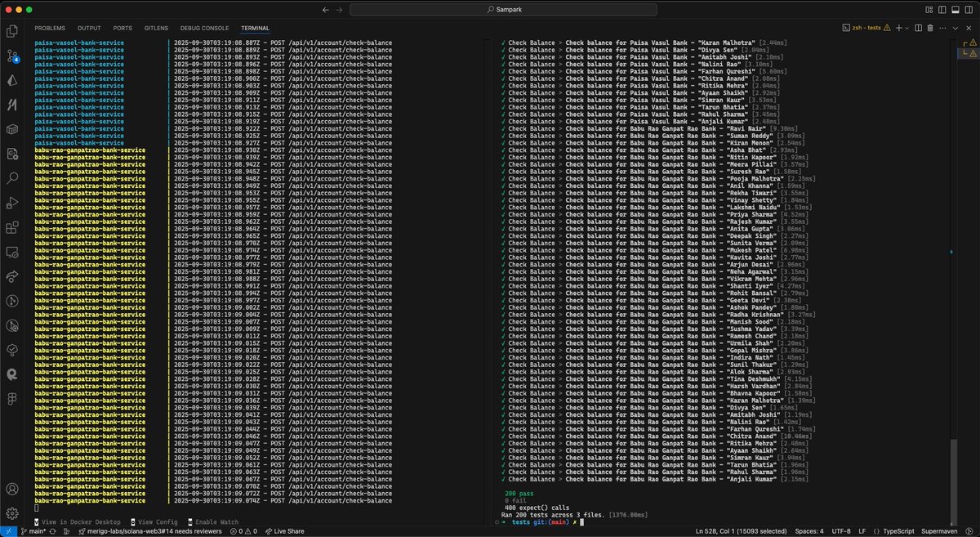Click the Live Share status bar item
The height and width of the screenshot is (537, 980).
286,531
